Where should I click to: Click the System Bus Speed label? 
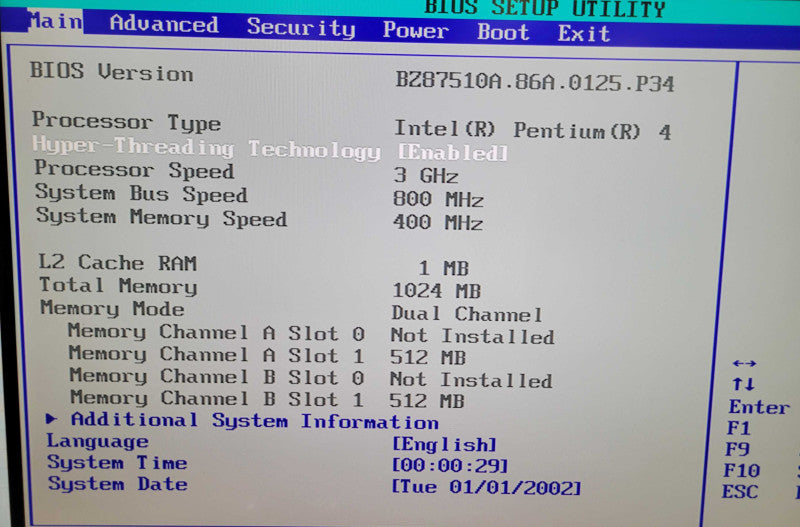pyautogui.click(x=141, y=194)
